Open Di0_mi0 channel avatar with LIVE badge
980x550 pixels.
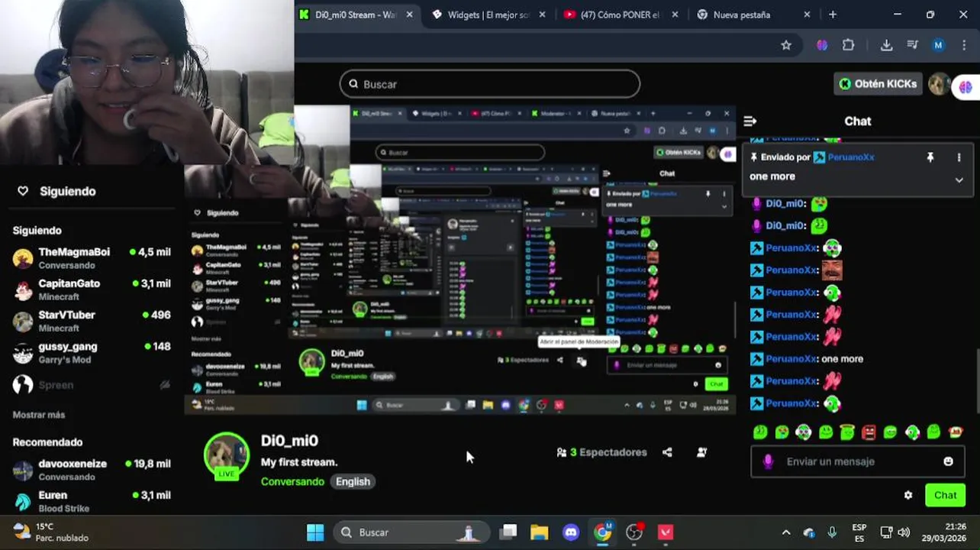227,456
